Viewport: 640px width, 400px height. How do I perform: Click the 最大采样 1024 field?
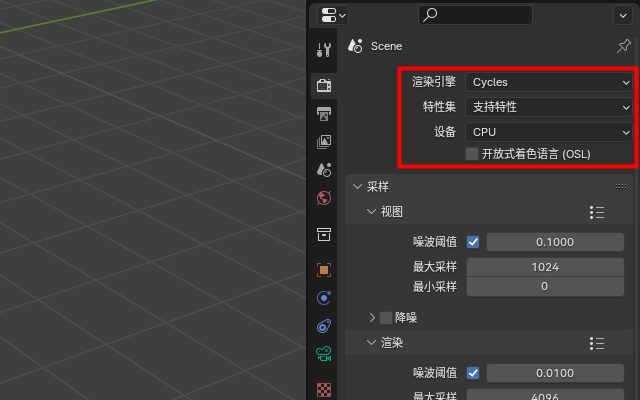[x=545, y=267]
